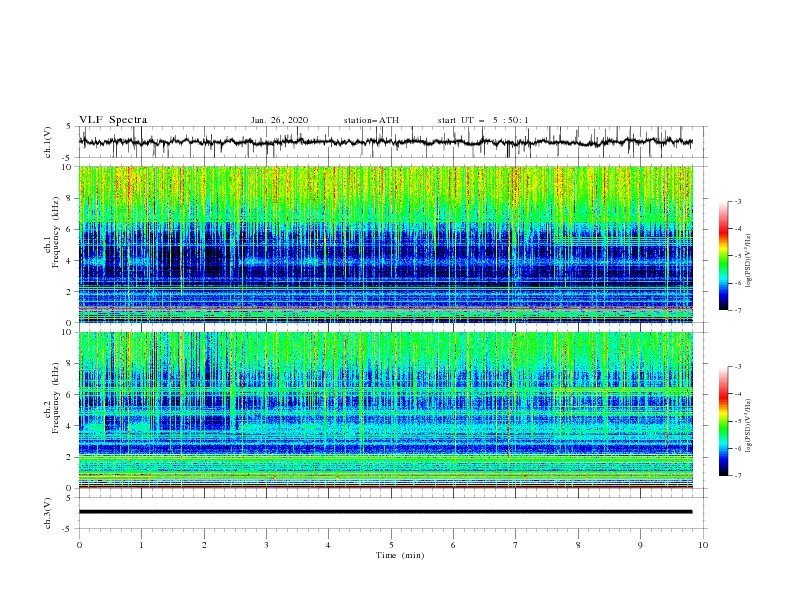This screenshot has height=612, width=792.
Task: Click inside the ch.1 spectrogram panel
Action: (385, 244)
